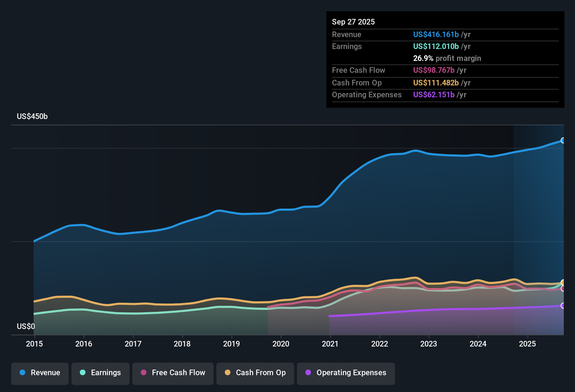Click the Cash From Op endpoint circle marker
Viewport: 575px width, 392px height.
[563, 282]
